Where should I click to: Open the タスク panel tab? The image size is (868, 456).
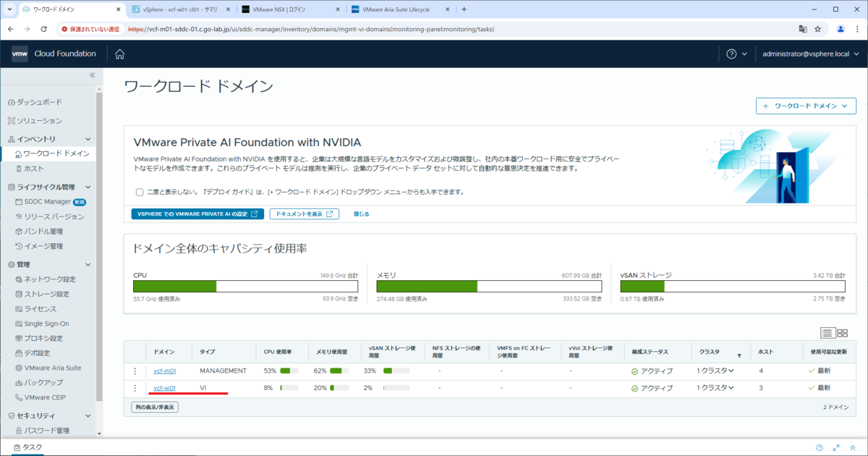(28, 447)
